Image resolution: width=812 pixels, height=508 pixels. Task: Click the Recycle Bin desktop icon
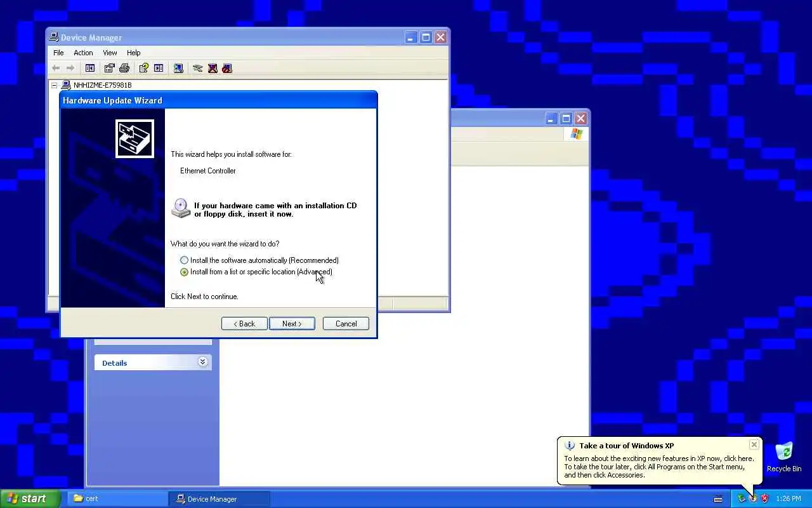784,452
